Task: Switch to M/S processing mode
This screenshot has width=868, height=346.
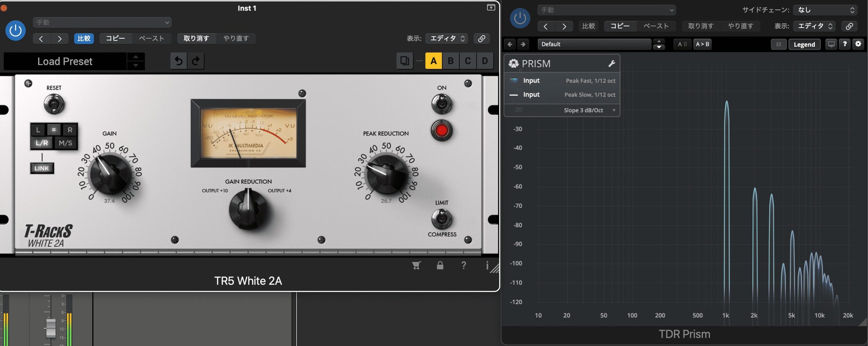Action: click(x=65, y=143)
